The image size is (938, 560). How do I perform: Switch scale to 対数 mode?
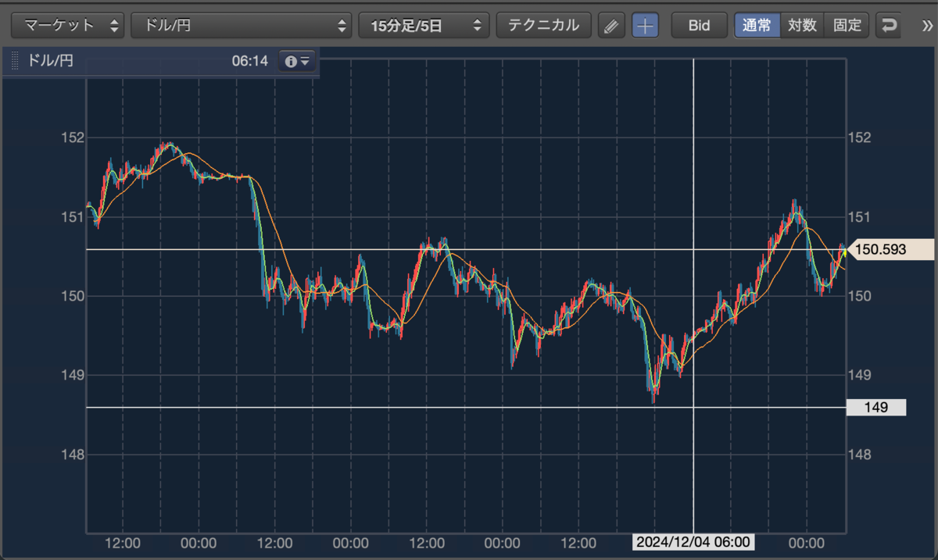[x=802, y=26]
